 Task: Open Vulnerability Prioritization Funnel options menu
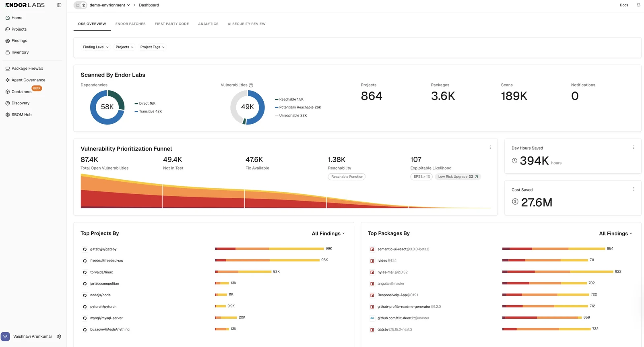pos(490,148)
